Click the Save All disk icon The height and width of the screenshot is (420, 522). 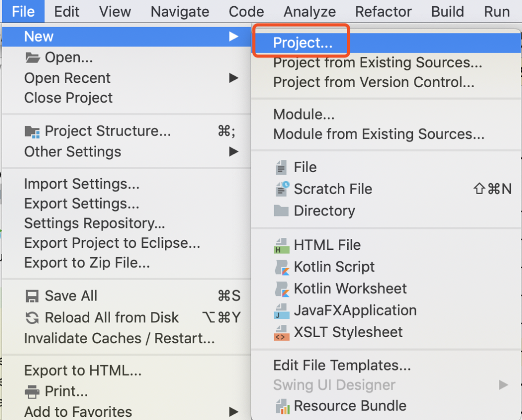tap(32, 296)
